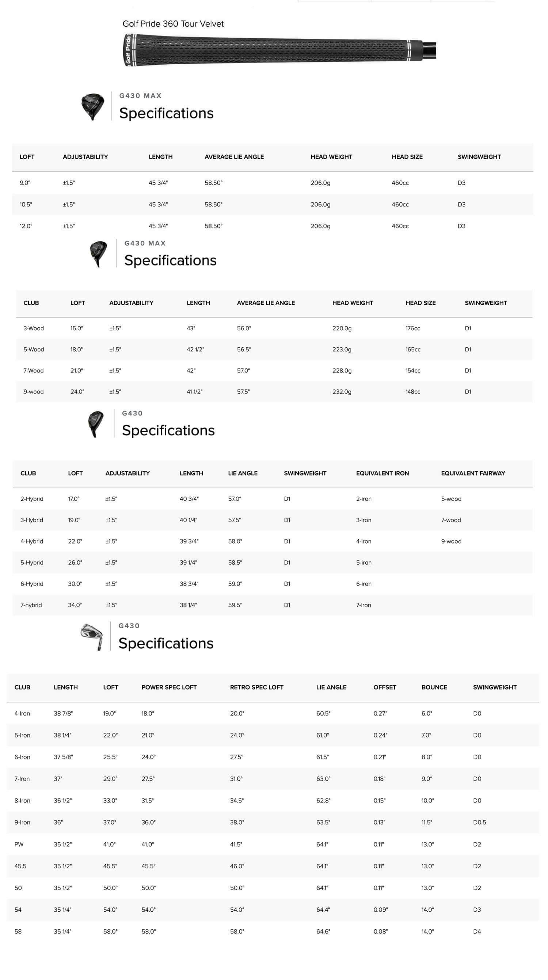Select the 4-Hybrid row label
The image size is (548, 980).
click(31, 541)
